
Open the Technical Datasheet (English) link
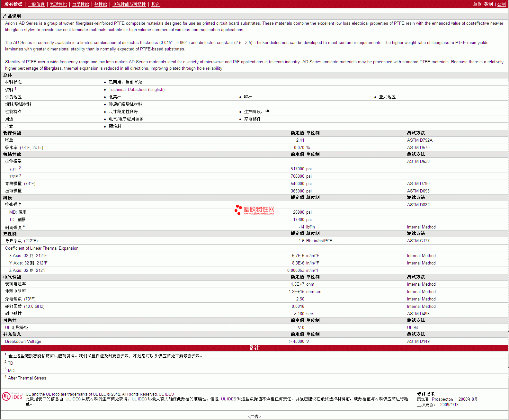coord(137,90)
